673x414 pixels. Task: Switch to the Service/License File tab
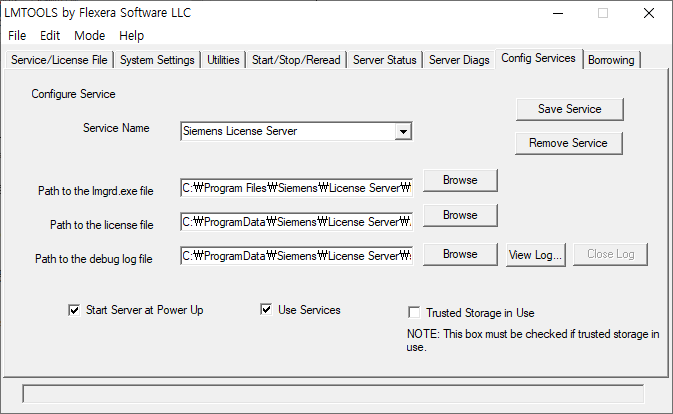click(x=59, y=60)
